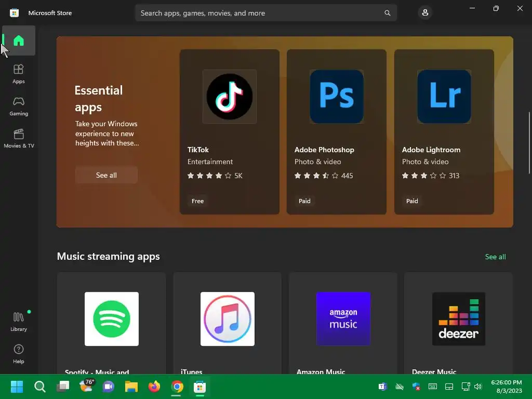The height and width of the screenshot is (399, 532).
Task: Open the Adobe Photoshop Ps icon
Action: click(x=337, y=97)
